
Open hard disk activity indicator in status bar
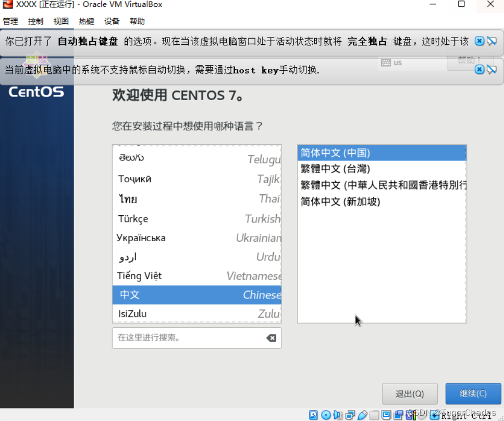tap(313, 415)
